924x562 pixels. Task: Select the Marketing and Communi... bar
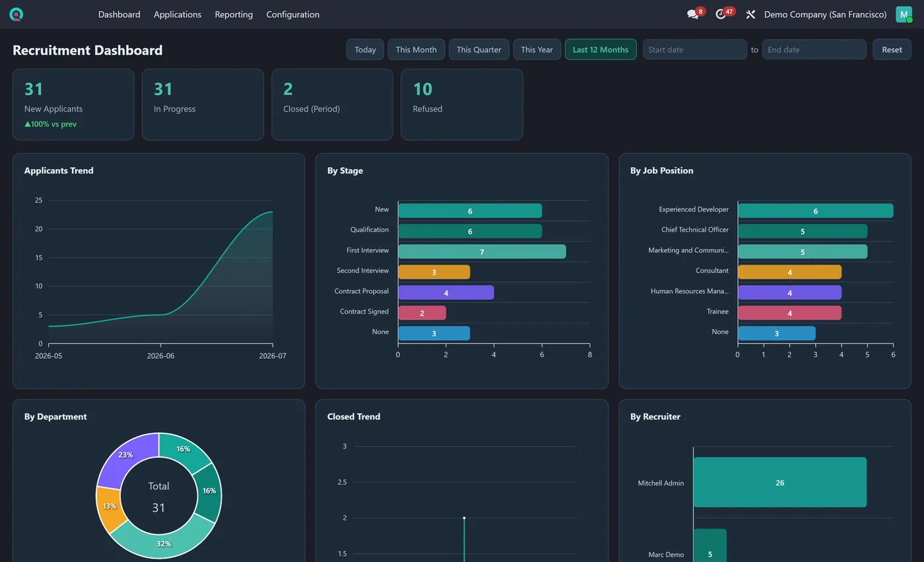click(803, 252)
